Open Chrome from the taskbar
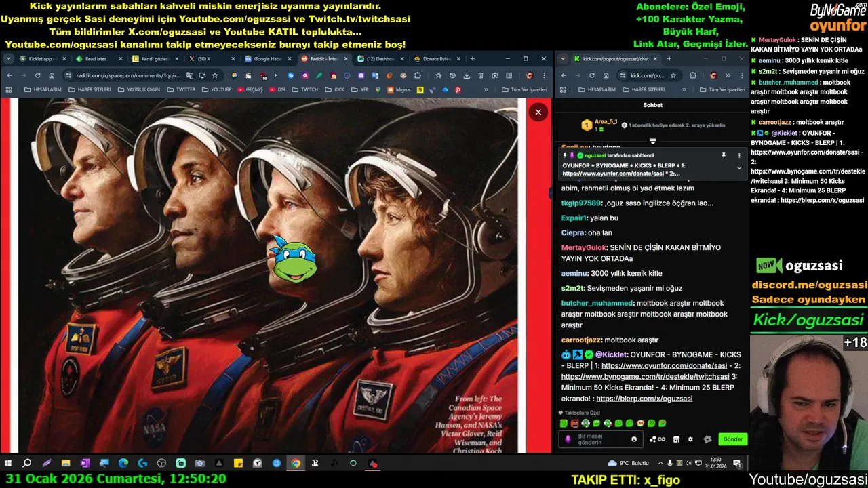This screenshot has width=868, height=488. click(x=296, y=463)
